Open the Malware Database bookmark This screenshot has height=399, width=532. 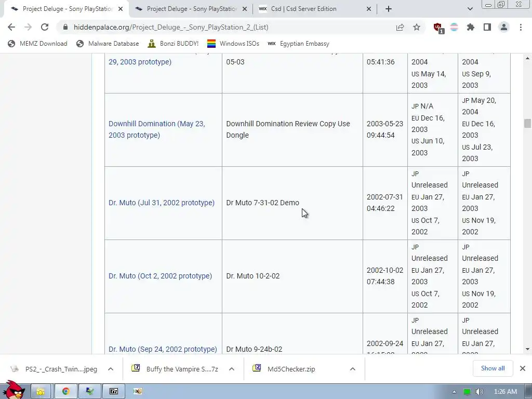click(x=108, y=44)
